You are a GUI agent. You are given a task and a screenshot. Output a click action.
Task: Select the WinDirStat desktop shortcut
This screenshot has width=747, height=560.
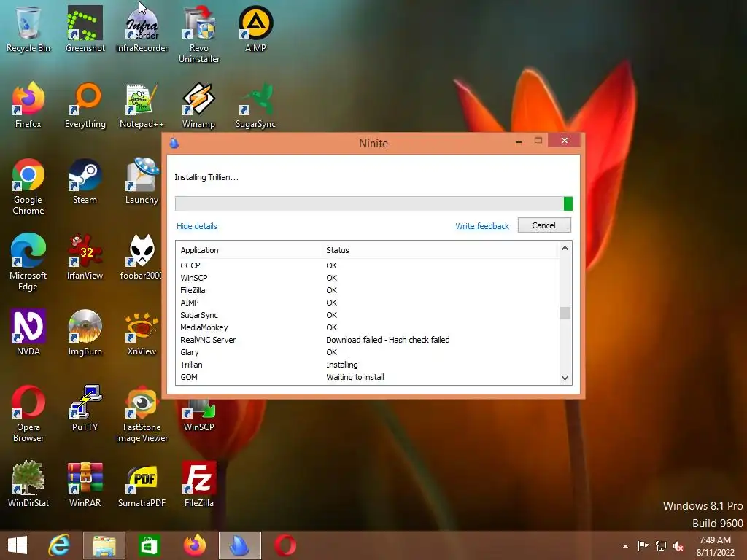[x=28, y=484]
